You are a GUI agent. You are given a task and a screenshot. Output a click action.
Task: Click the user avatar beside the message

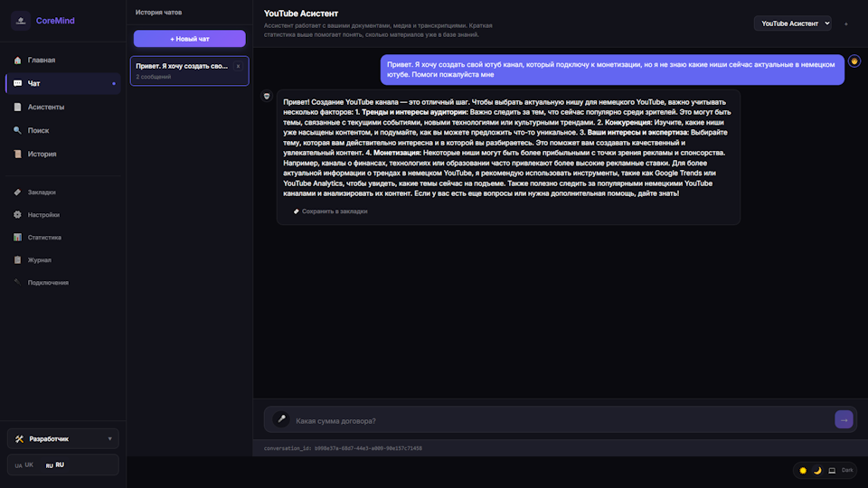pyautogui.click(x=854, y=61)
